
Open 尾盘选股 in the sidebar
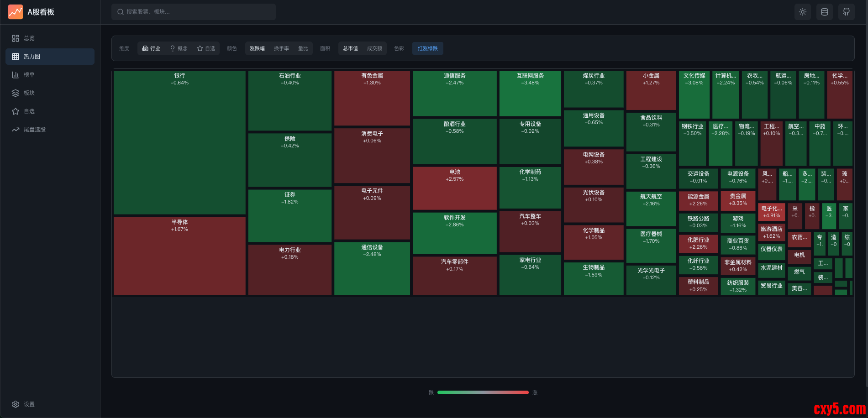[x=34, y=130]
